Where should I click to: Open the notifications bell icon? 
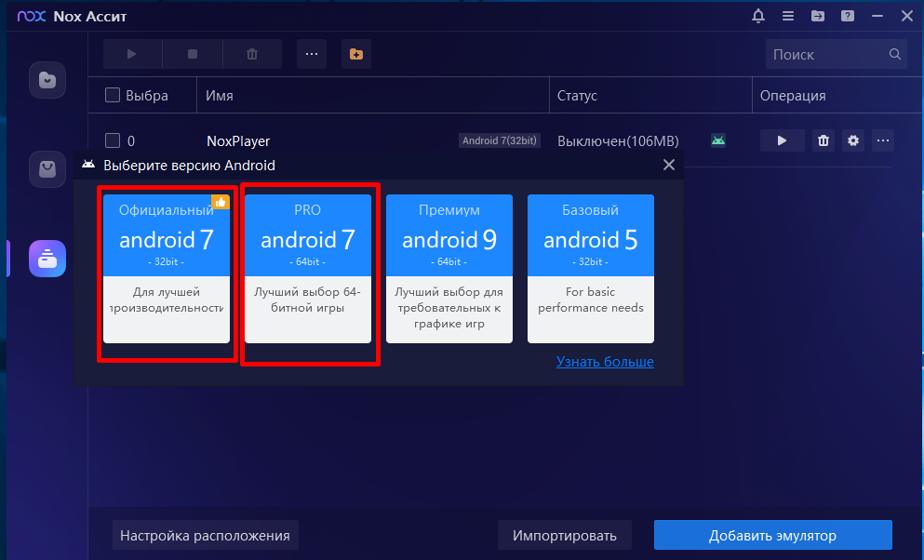point(757,16)
